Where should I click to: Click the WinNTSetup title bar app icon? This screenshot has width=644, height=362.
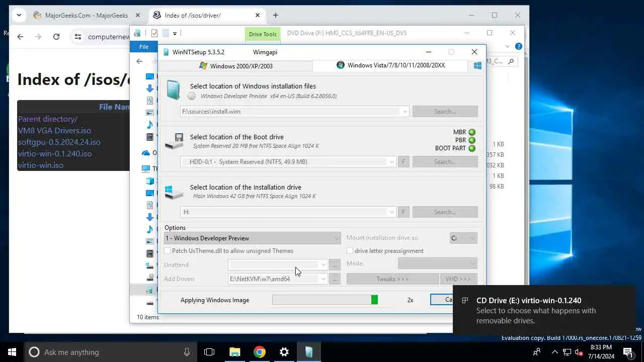(x=166, y=52)
